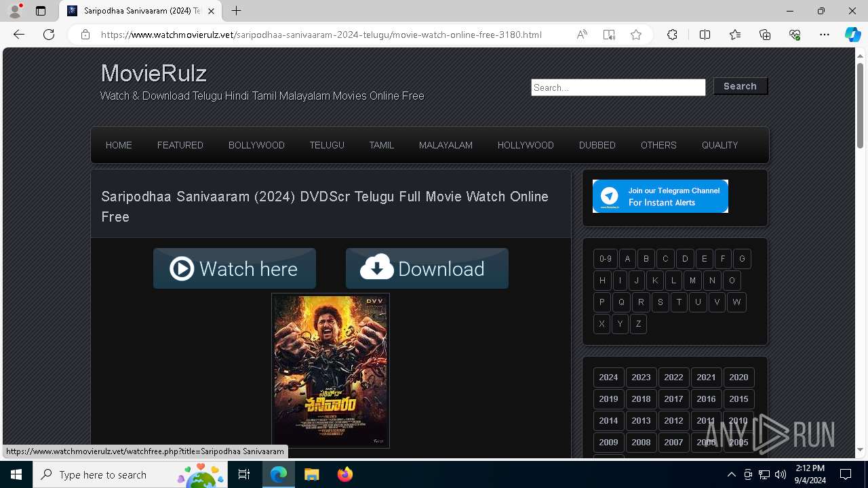The width and height of the screenshot is (868, 488).
Task: Open Immersive reader icon in address bar
Action: pyautogui.click(x=609, y=35)
